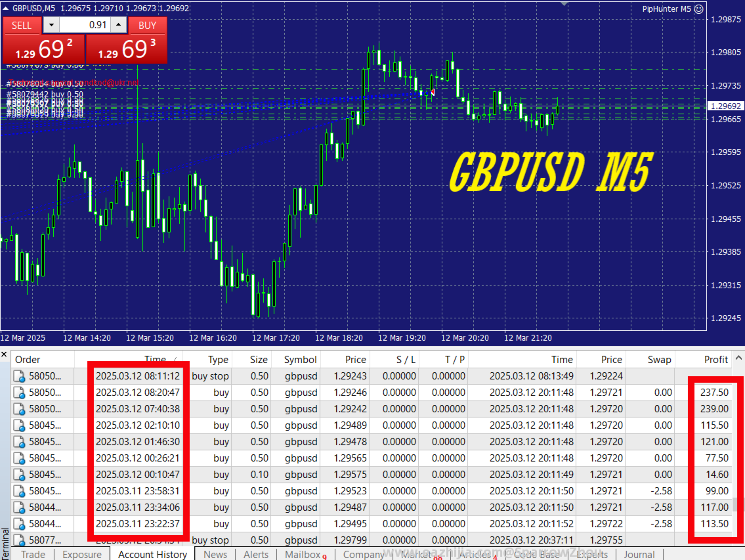Click the red BUY button
Viewport: 745px width, 560px height.
pyautogui.click(x=147, y=25)
